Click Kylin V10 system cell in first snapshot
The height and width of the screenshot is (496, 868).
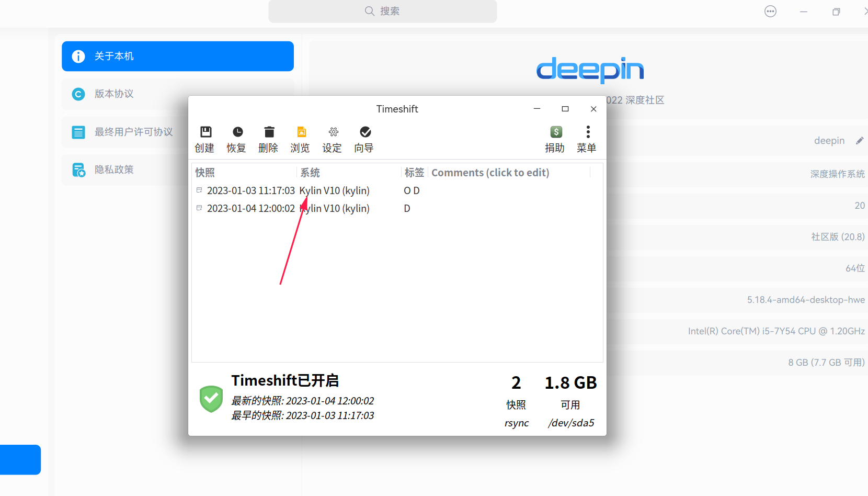334,190
